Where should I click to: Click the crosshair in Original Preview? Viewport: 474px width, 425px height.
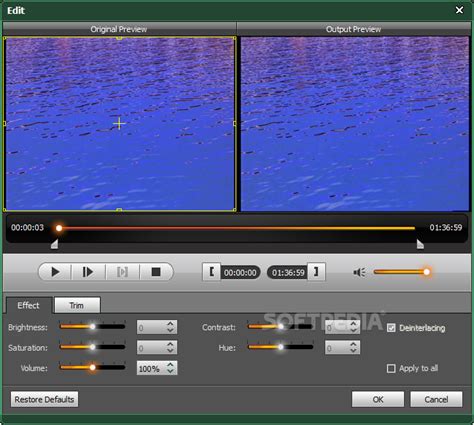click(119, 124)
